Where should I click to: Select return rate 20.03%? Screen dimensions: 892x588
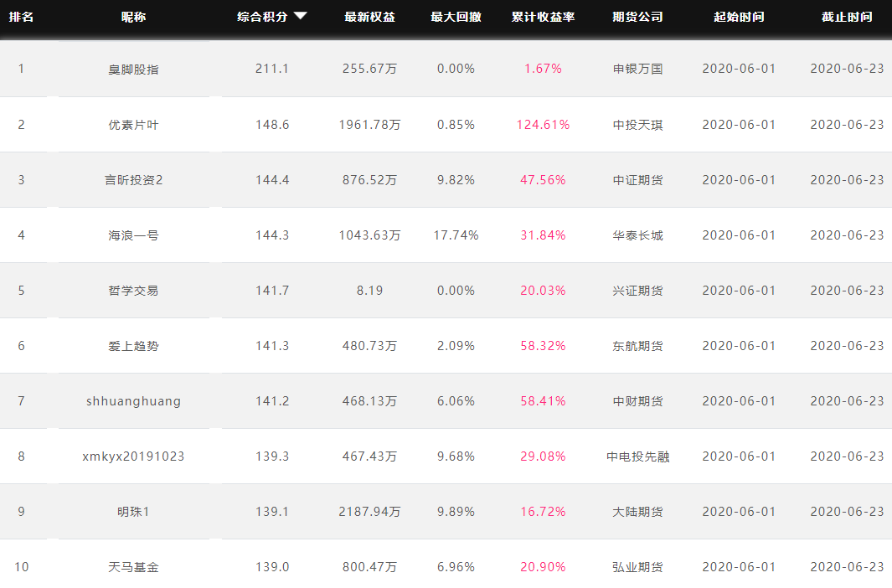[x=544, y=291]
